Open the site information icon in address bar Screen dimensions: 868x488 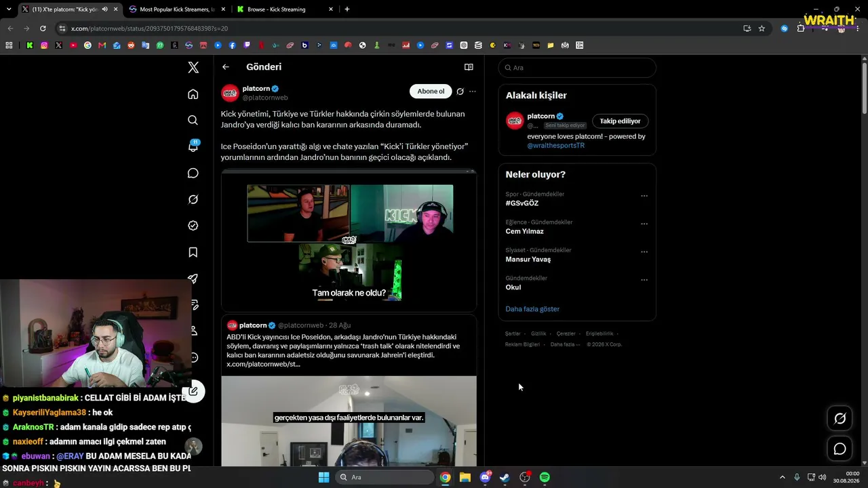click(x=62, y=28)
